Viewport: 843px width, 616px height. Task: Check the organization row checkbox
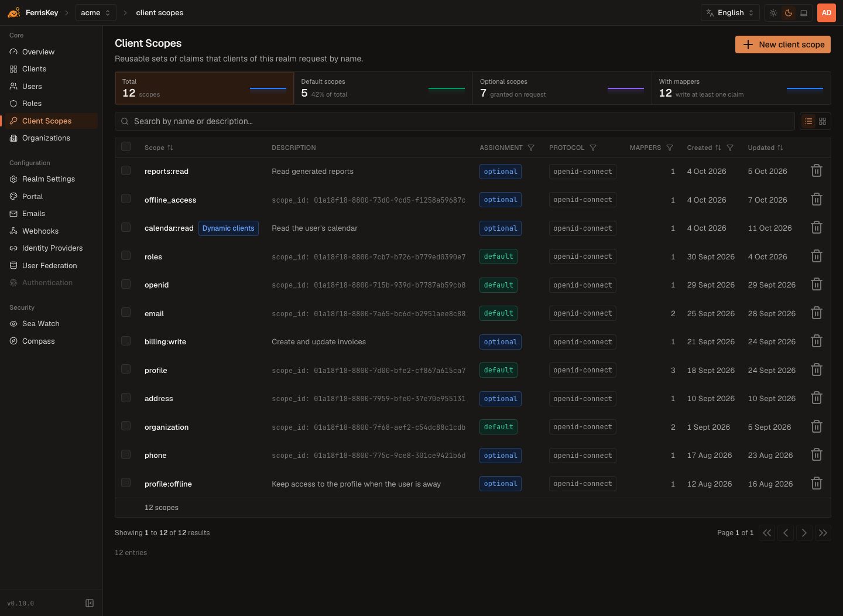(126, 426)
